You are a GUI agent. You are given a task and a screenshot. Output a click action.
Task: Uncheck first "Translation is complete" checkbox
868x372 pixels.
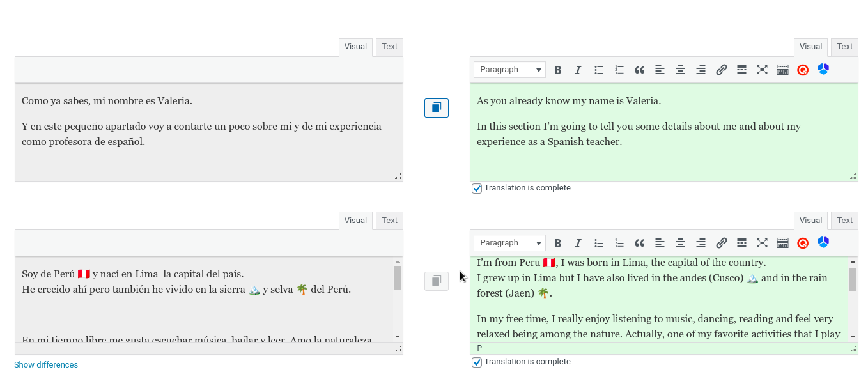[x=477, y=189]
